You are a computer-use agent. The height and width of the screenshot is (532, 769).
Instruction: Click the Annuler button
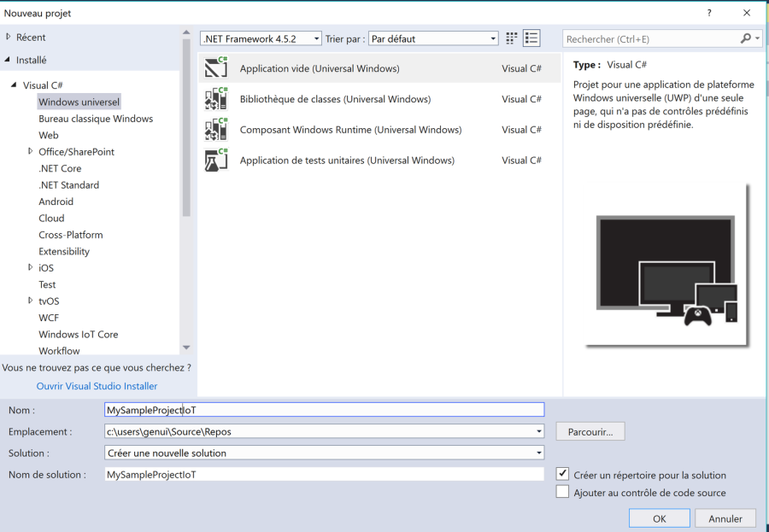tap(725, 518)
